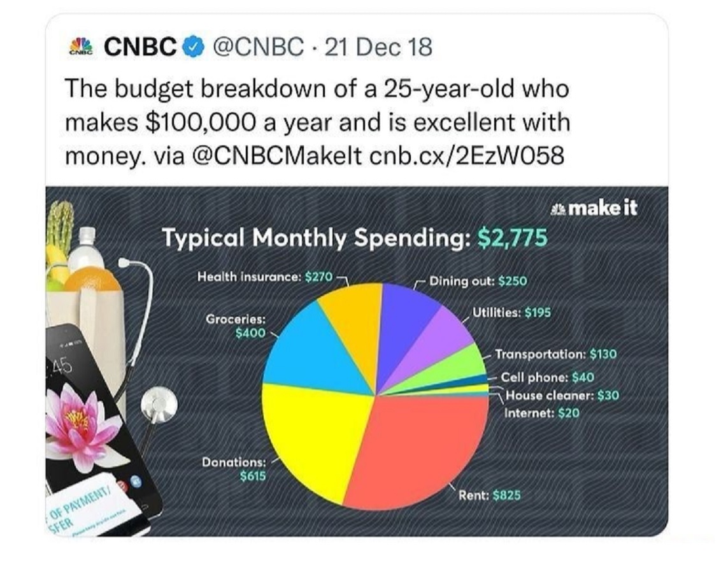The image size is (728, 583).
Task: Click the Rent: $825 label
Action: (x=489, y=494)
